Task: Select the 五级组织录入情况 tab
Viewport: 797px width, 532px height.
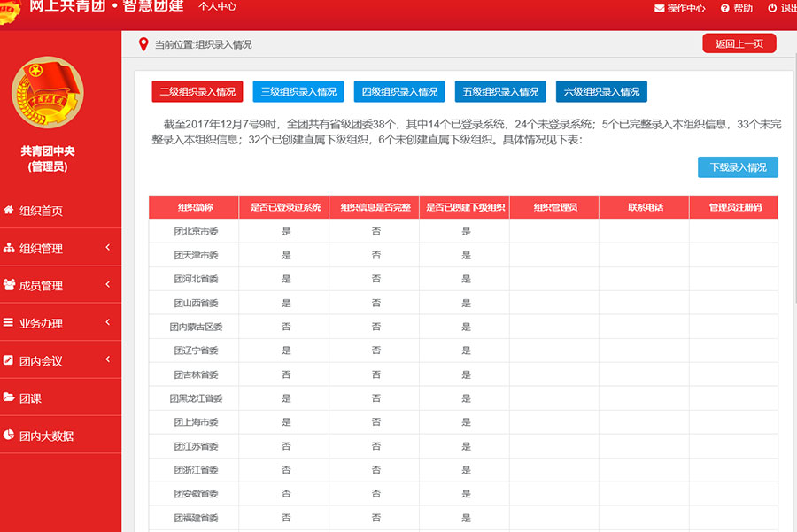Action: pos(500,92)
